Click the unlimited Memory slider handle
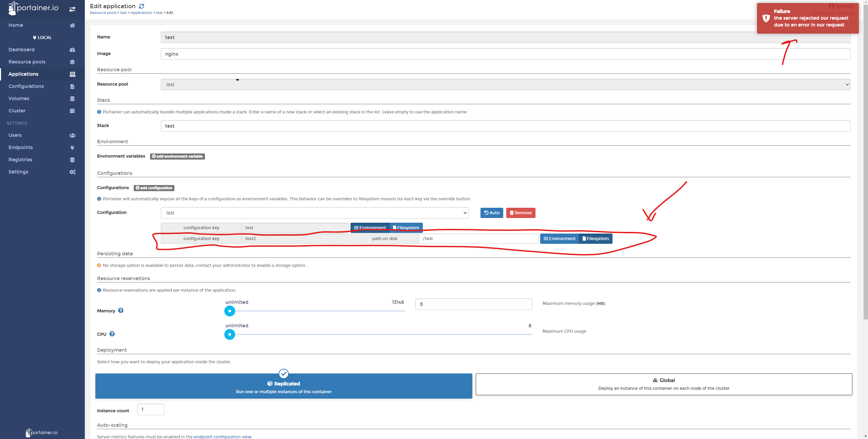Viewport: 868px width, 439px height. [x=229, y=311]
